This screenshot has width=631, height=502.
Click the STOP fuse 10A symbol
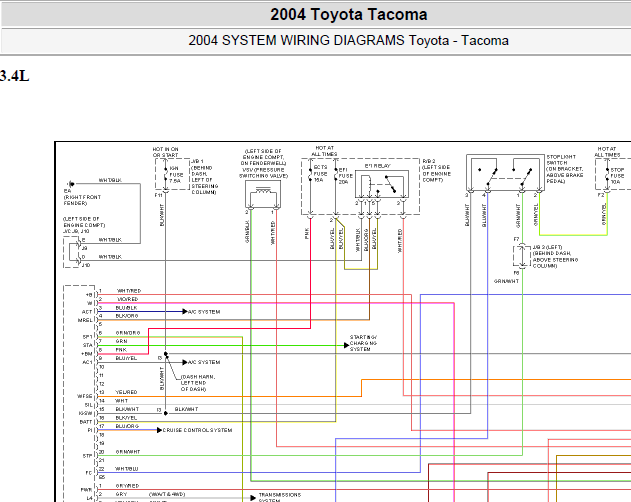pos(607,175)
